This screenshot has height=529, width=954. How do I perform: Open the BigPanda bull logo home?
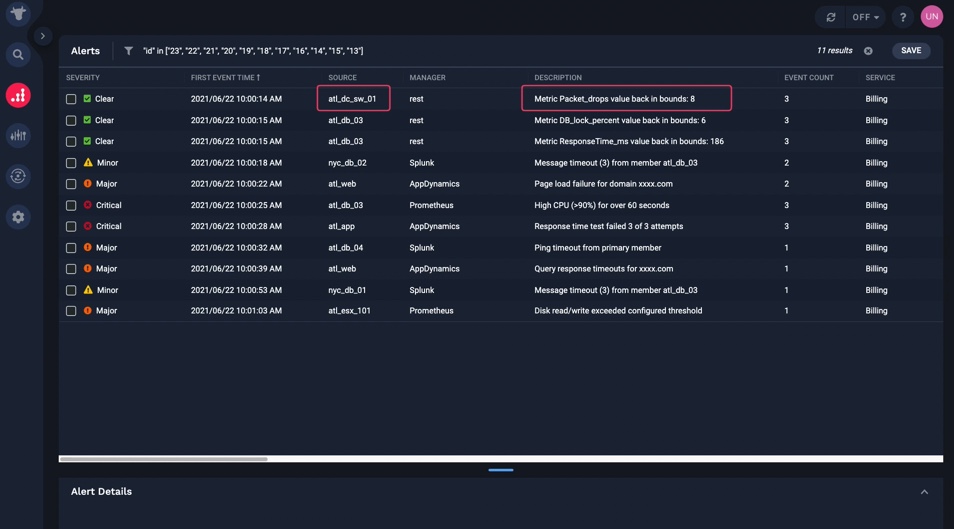pos(18,13)
